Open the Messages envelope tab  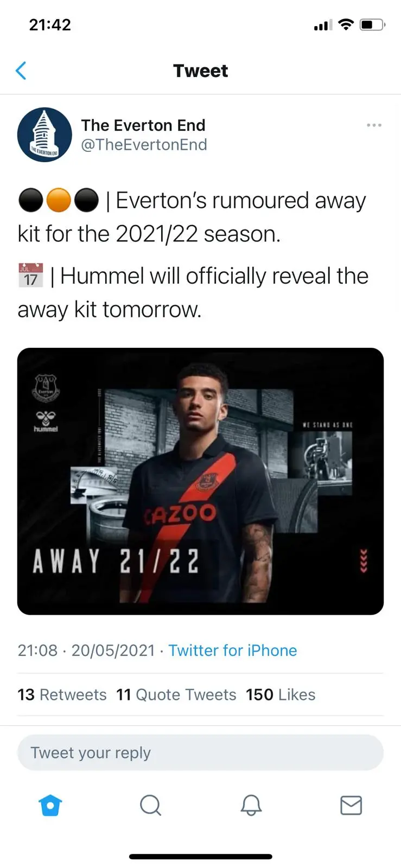[351, 806]
